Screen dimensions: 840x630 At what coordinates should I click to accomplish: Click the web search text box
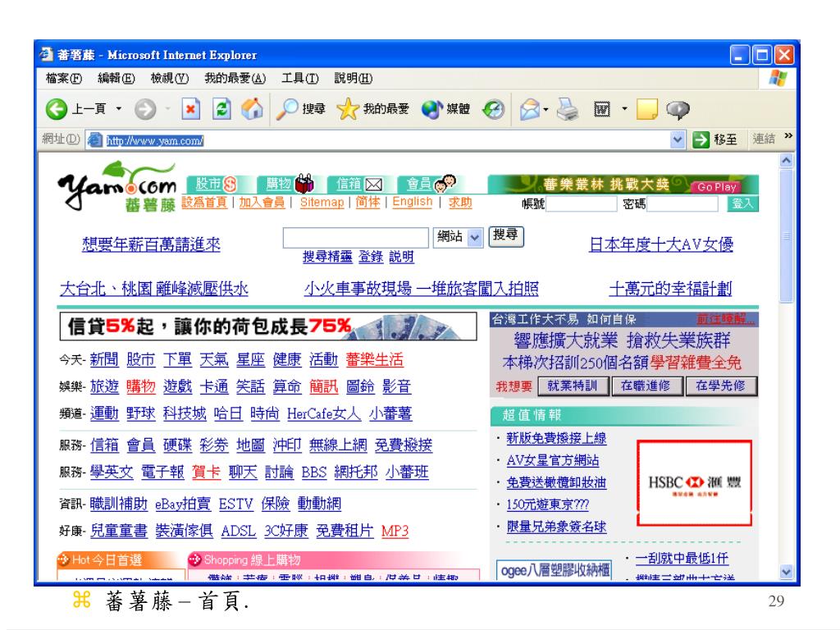356,237
